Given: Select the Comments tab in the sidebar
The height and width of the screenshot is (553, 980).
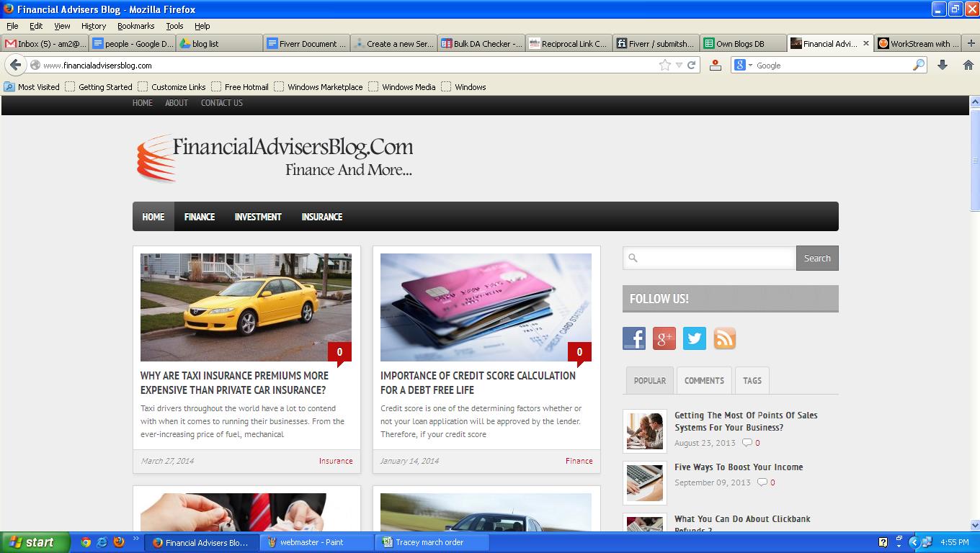Looking at the screenshot, I should [704, 380].
